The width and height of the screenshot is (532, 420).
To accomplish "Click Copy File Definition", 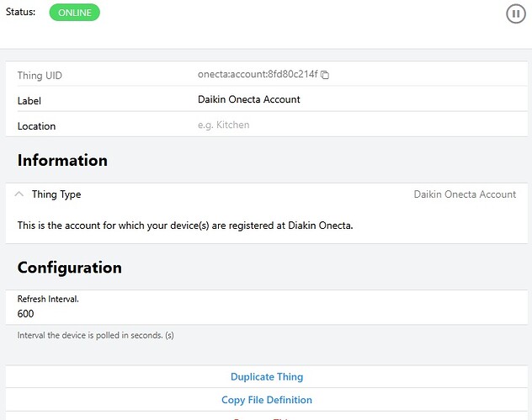I will tap(267, 400).
